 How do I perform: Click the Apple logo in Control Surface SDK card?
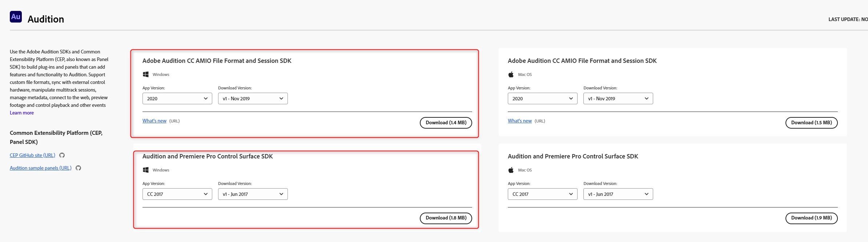511,170
